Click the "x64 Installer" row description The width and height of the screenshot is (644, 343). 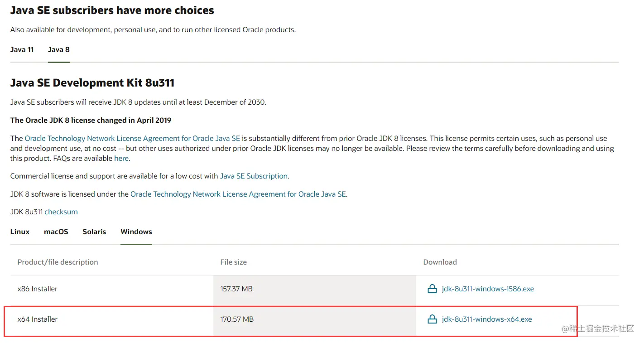click(38, 319)
